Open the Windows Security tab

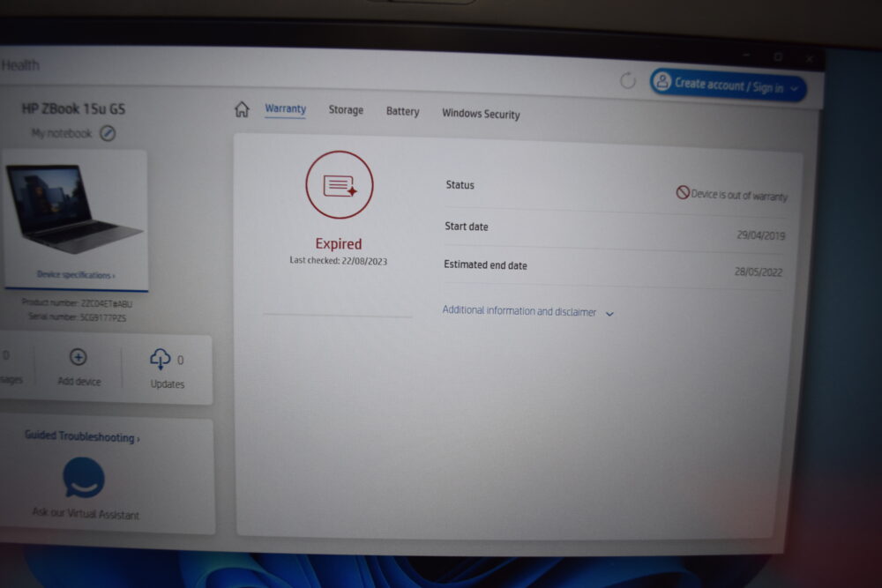pyautogui.click(x=481, y=114)
